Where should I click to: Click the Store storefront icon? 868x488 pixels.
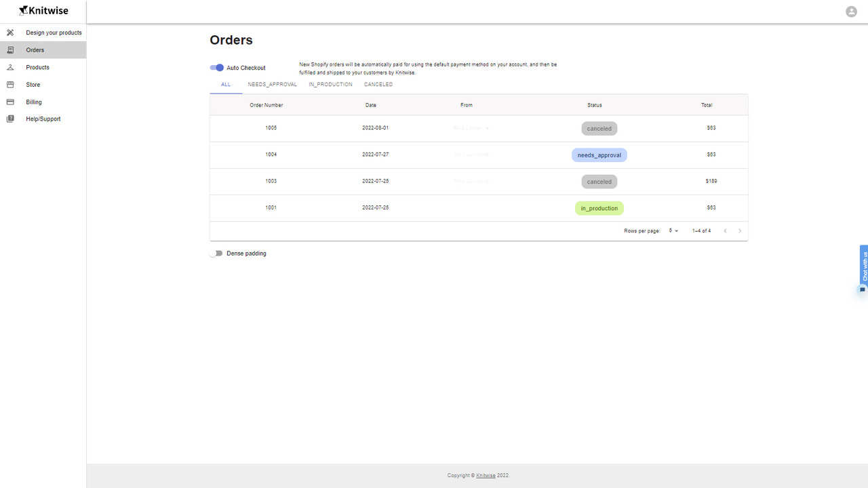pos(9,84)
